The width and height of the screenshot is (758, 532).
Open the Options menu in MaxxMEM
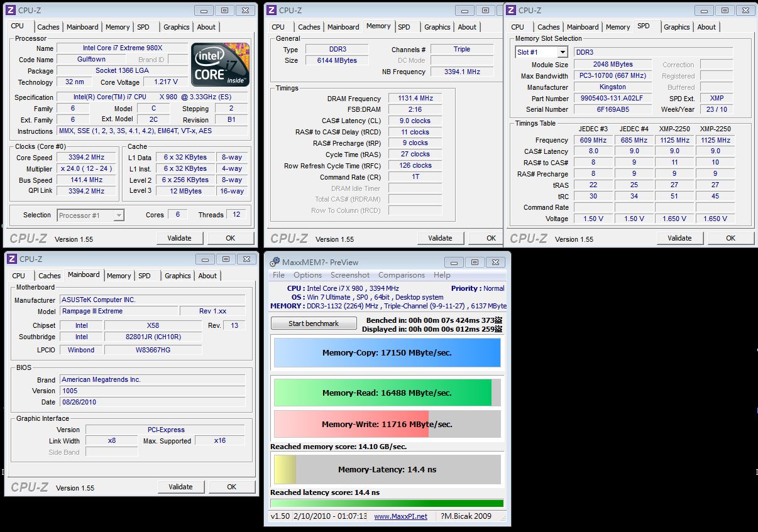coord(307,275)
